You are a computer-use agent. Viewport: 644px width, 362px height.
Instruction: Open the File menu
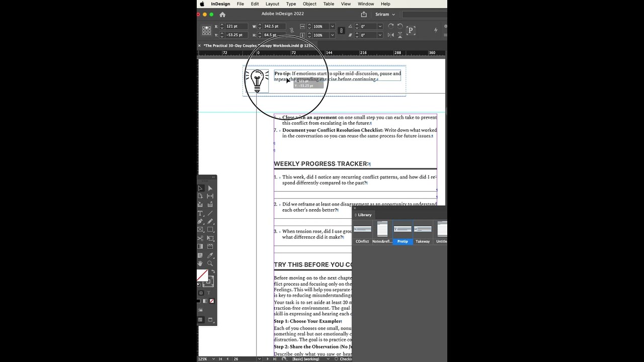[x=240, y=4]
